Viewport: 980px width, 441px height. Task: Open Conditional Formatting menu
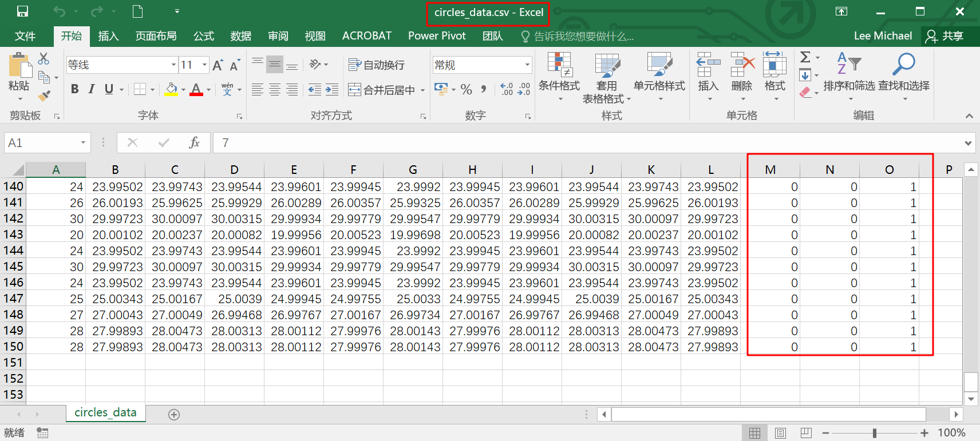pos(559,78)
